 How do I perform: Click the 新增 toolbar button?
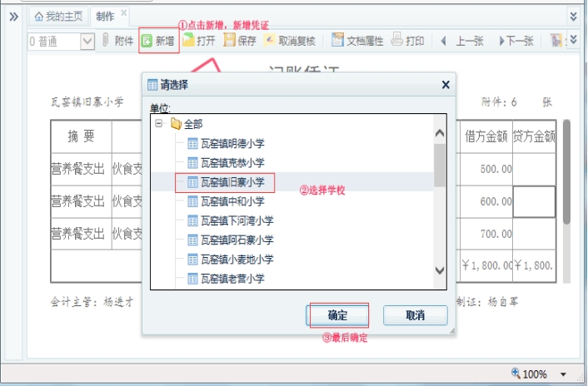[x=158, y=41]
